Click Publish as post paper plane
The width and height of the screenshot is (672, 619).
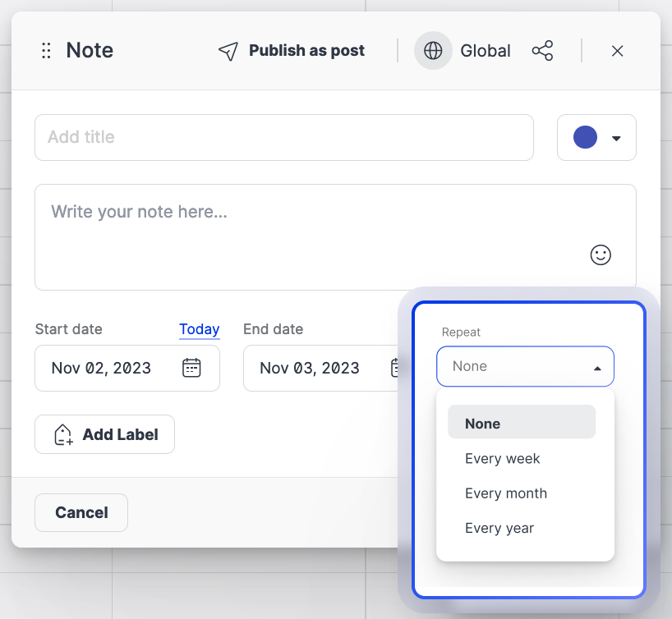tap(228, 51)
